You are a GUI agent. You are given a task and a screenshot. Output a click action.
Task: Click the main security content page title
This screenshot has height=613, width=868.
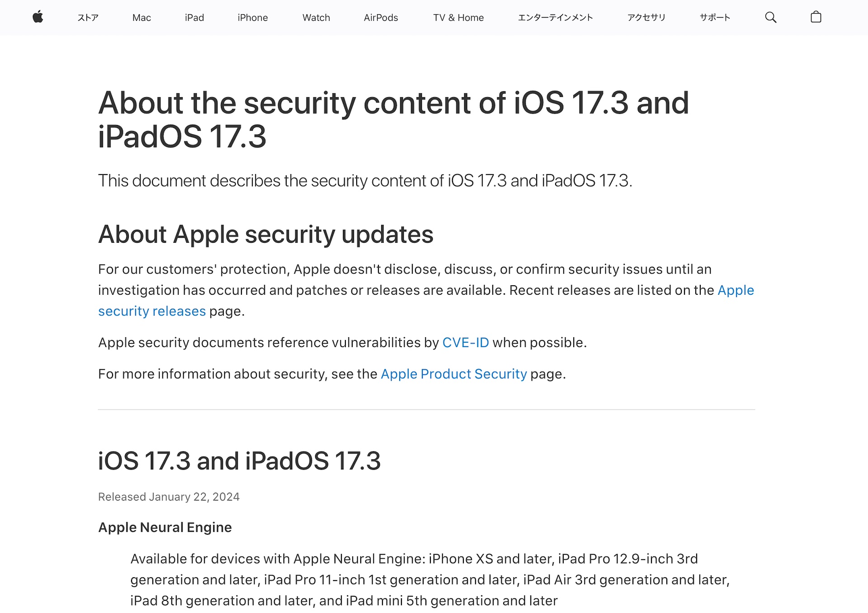pos(393,119)
